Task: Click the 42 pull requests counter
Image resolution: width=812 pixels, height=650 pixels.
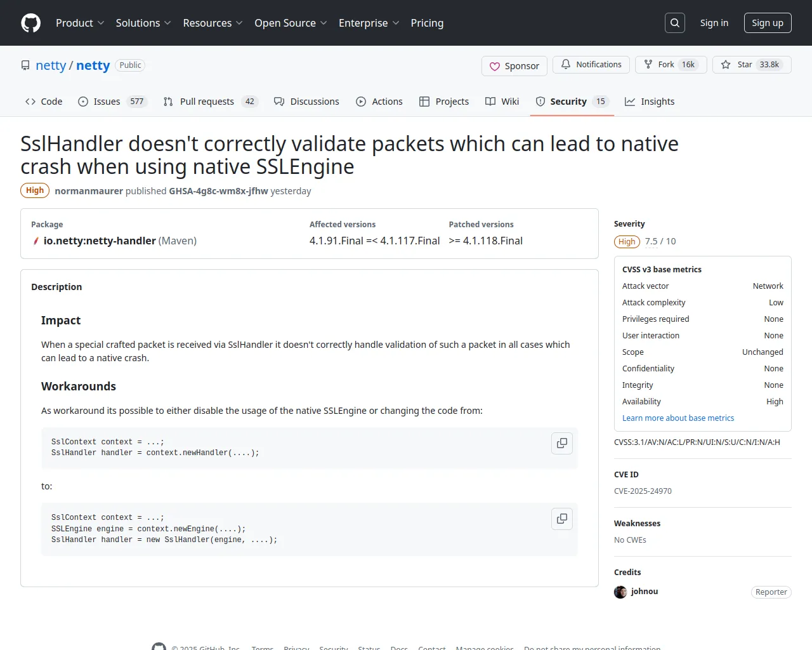Action: (250, 102)
